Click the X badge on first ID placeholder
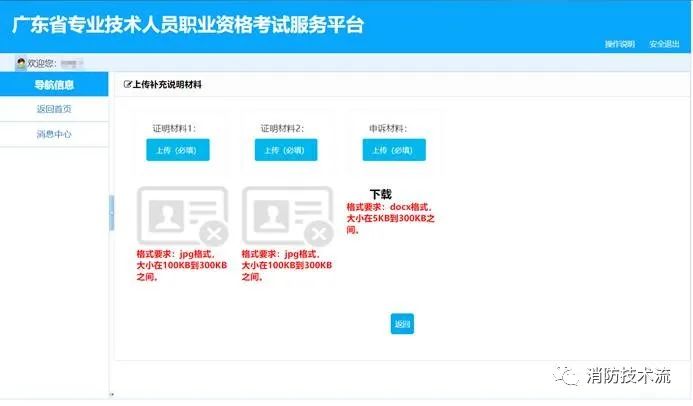The width and height of the screenshot is (693, 406). coord(213,234)
